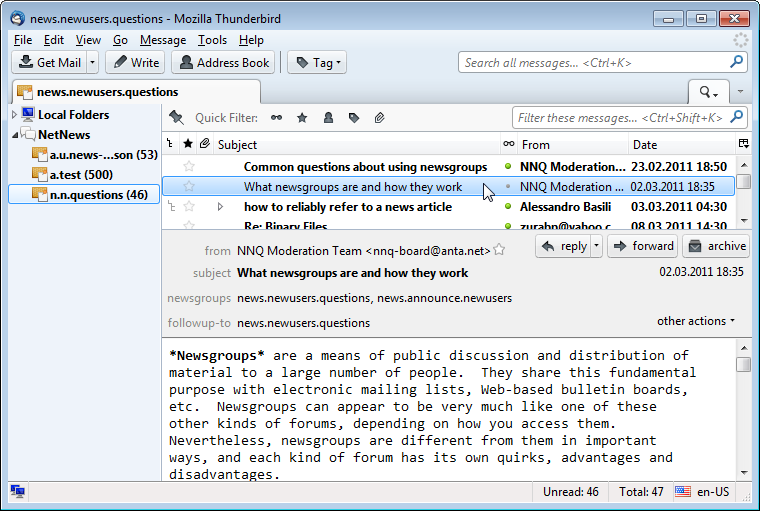Star the 'What newsgroups are and how they work' message
This screenshot has height=511, width=760.
[x=188, y=186]
